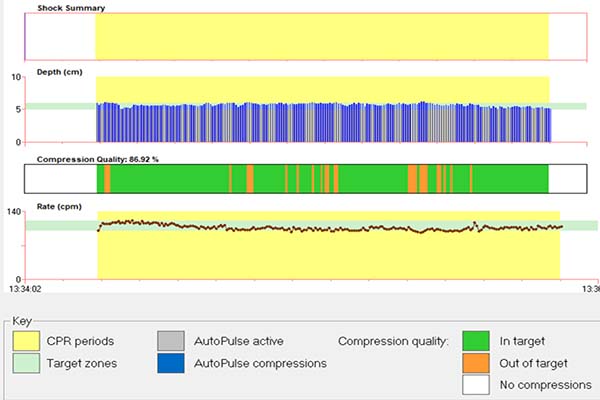Viewport: 600px width, 400px height.
Task: Click the white No compressions swatch
Action: 481,384
